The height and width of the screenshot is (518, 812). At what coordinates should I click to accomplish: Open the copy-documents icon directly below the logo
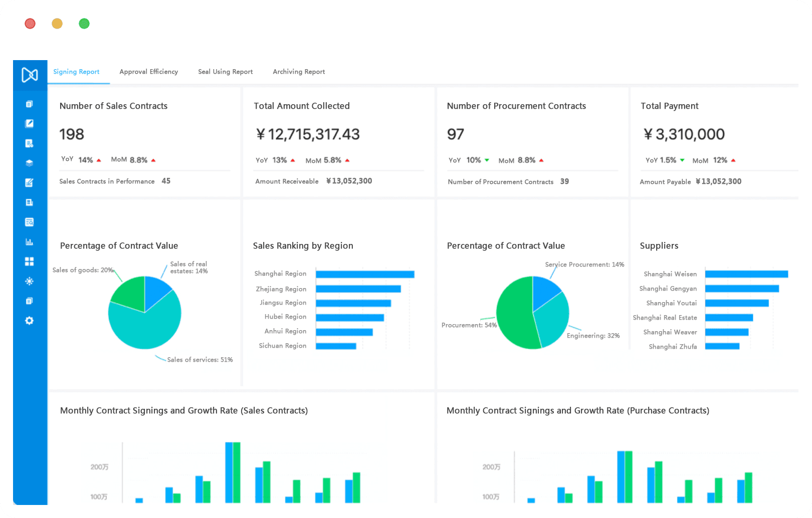(30, 104)
